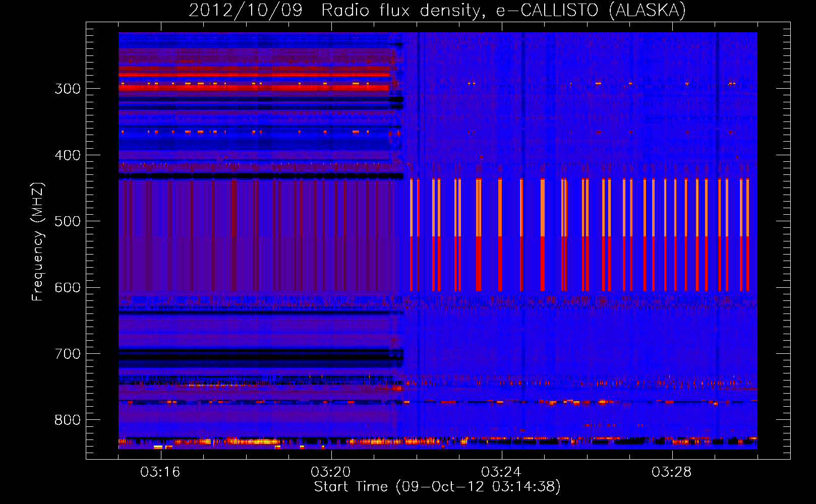
Task: Click the 'Start Time (09-Oct-12 03:14:38)' label
Action: [x=437, y=487]
